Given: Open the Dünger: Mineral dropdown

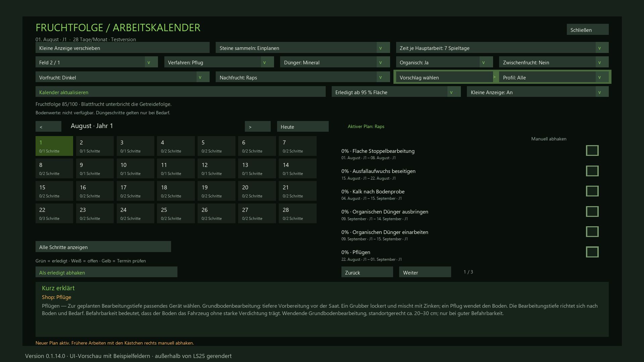Looking at the screenshot, I should [335, 62].
